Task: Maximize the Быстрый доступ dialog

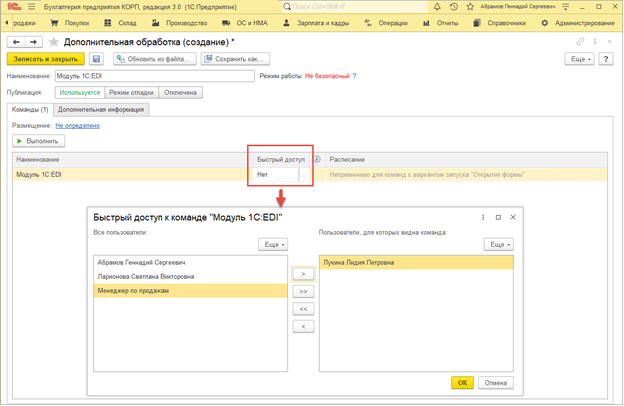Action: (498, 217)
